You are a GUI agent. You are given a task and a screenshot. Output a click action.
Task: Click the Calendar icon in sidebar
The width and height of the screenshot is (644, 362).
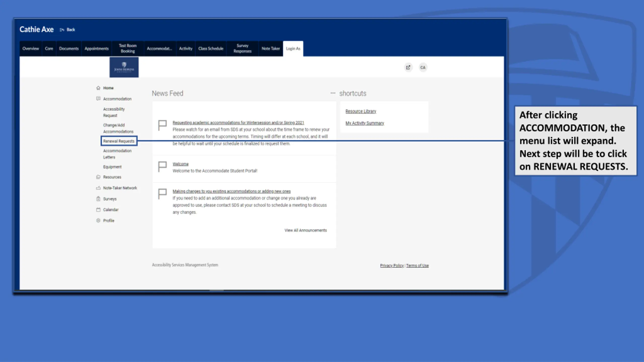click(98, 210)
